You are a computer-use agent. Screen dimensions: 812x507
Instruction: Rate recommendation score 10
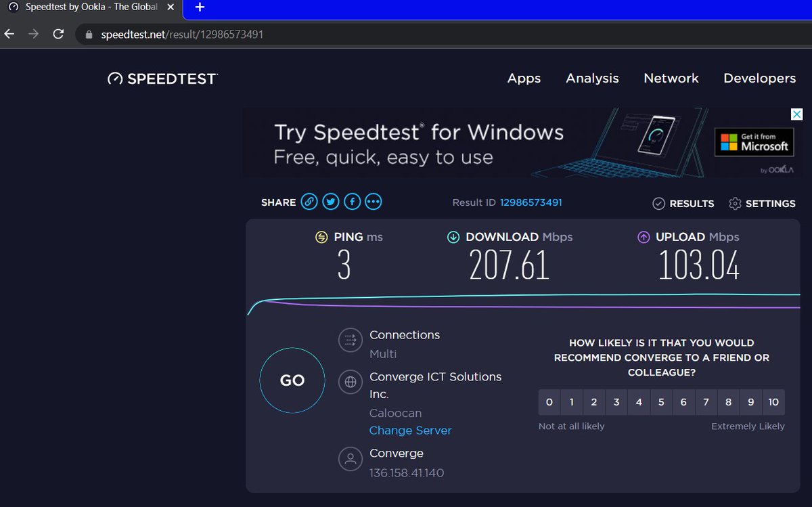[x=773, y=402]
